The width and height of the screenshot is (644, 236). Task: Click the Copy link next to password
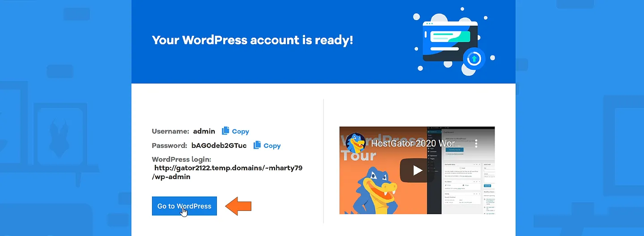(272, 146)
